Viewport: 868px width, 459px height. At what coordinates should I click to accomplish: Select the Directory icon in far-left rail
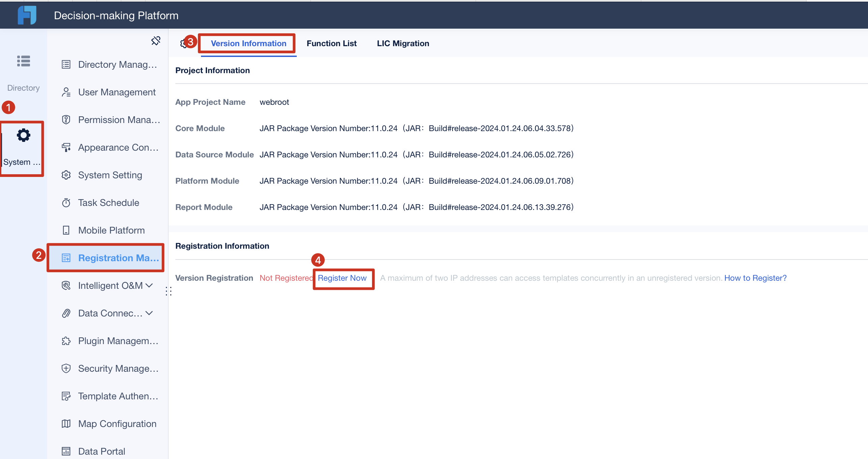23,61
